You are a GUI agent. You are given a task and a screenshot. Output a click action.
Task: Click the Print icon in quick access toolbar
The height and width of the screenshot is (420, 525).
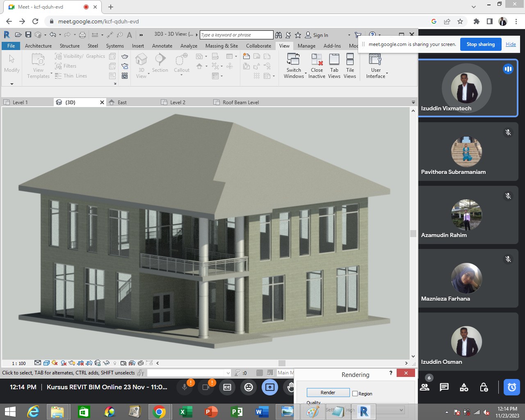(x=82, y=35)
